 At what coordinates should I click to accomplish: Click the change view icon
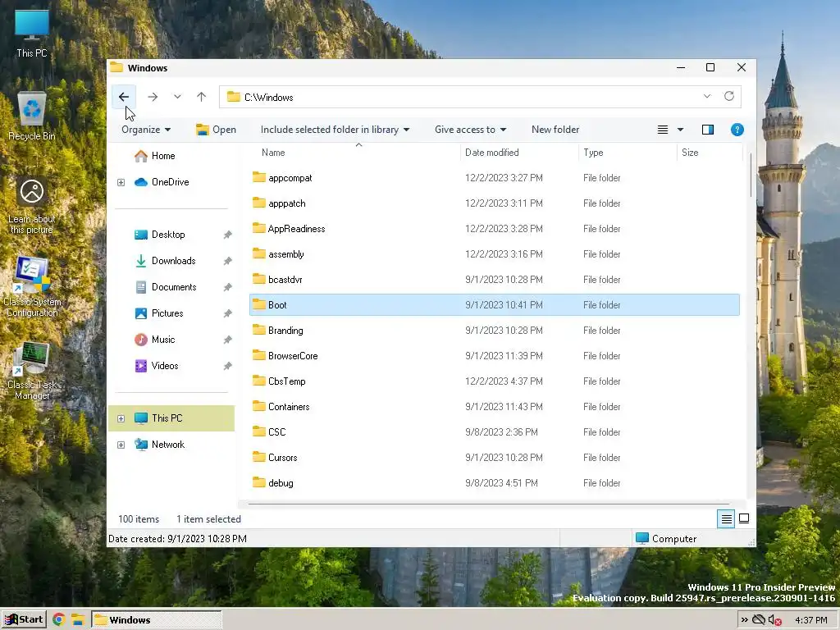point(663,130)
